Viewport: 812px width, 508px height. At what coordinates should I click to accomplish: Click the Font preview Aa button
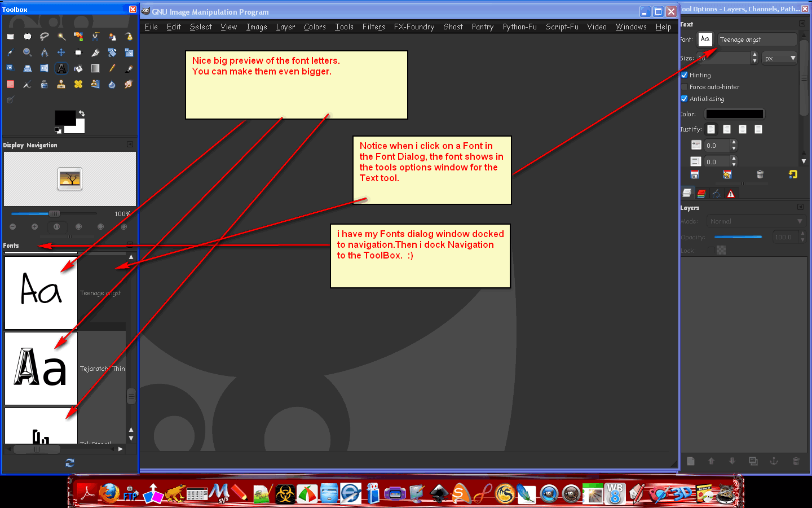pyautogui.click(x=705, y=39)
